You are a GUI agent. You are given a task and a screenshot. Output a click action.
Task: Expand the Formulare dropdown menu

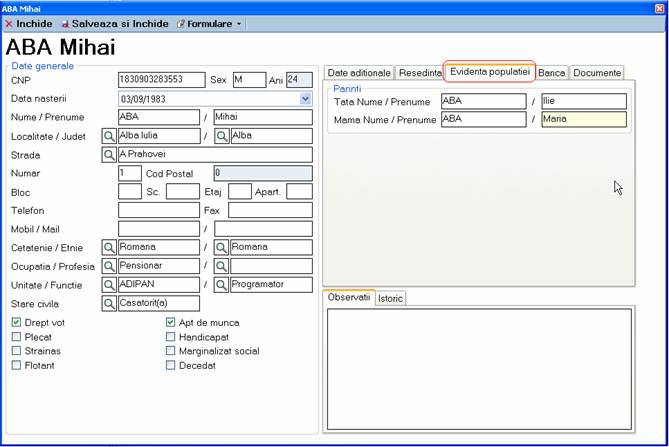tap(209, 23)
